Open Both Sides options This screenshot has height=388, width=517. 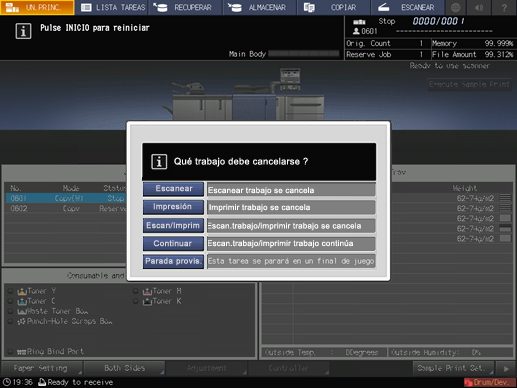[124, 368]
